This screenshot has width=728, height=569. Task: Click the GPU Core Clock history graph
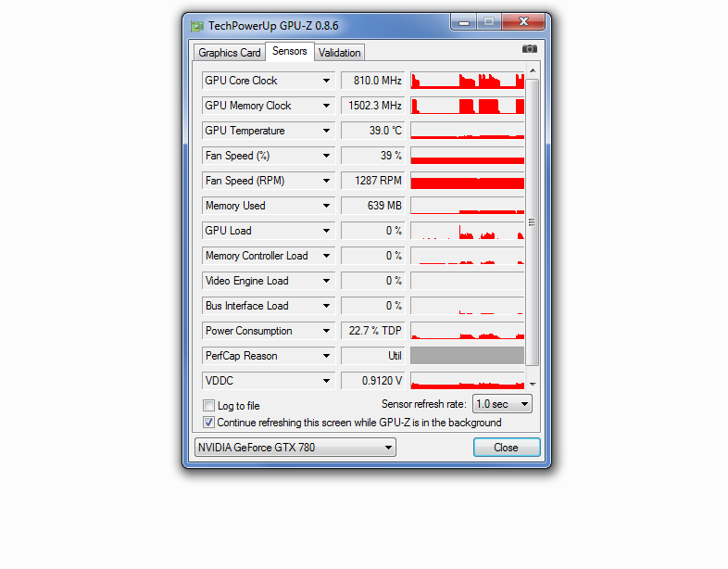pyautogui.click(x=468, y=81)
